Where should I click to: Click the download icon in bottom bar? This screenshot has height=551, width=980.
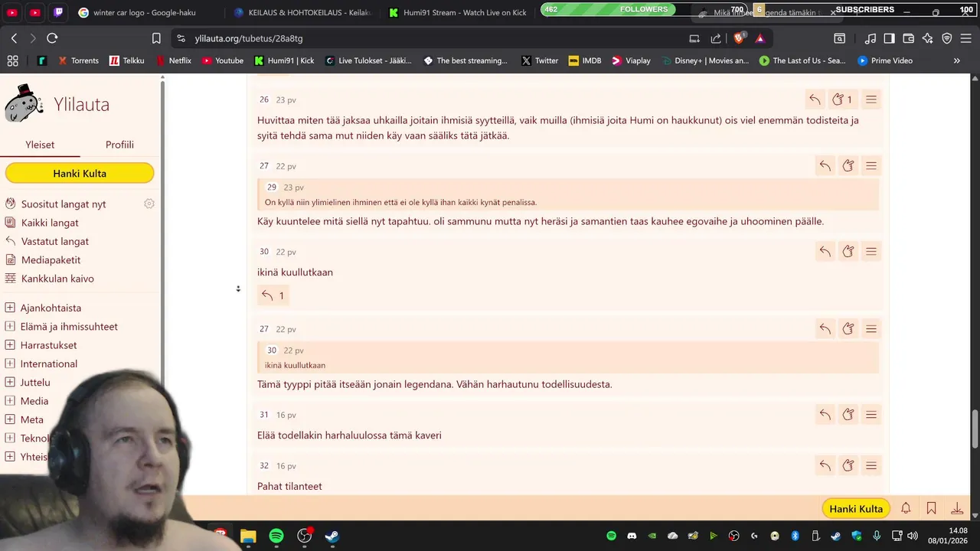coord(957,509)
